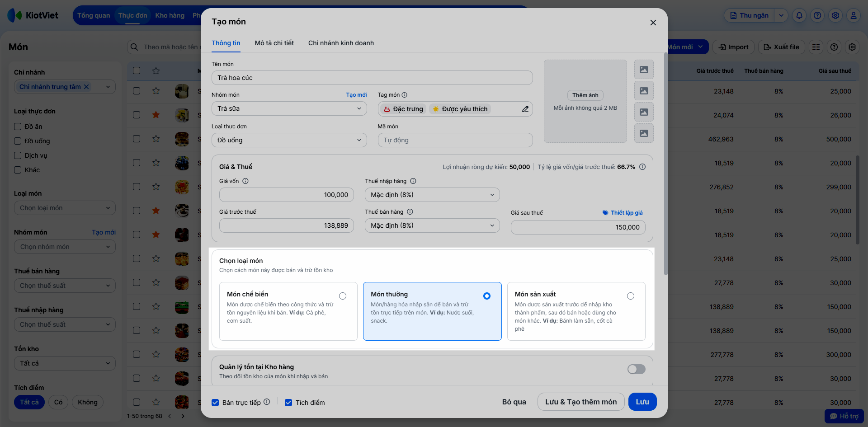The height and width of the screenshot is (427, 868).
Task: Click the Giá vốn input field
Action: (287, 195)
